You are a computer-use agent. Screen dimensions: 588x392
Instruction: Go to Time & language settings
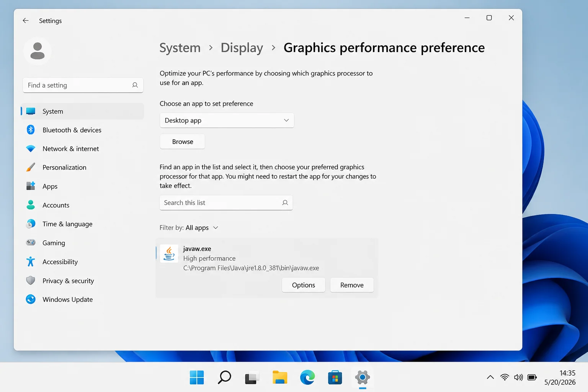click(82, 224)
